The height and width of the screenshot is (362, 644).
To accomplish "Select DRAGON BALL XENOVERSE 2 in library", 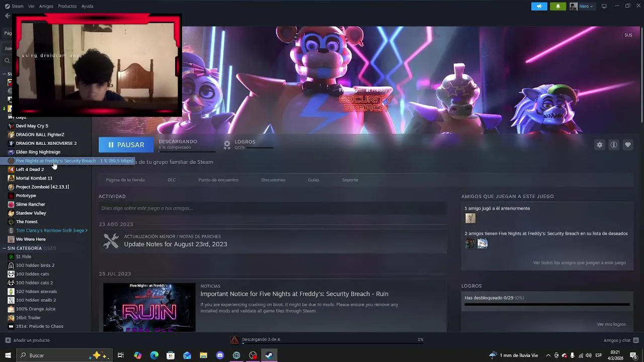I will (x=46, y=143).
